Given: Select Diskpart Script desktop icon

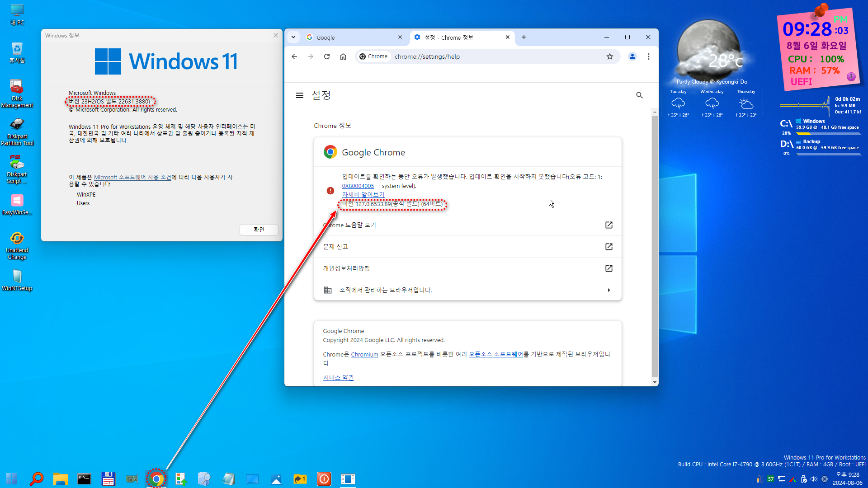Looking at the screenshot, I should point(17,169).
